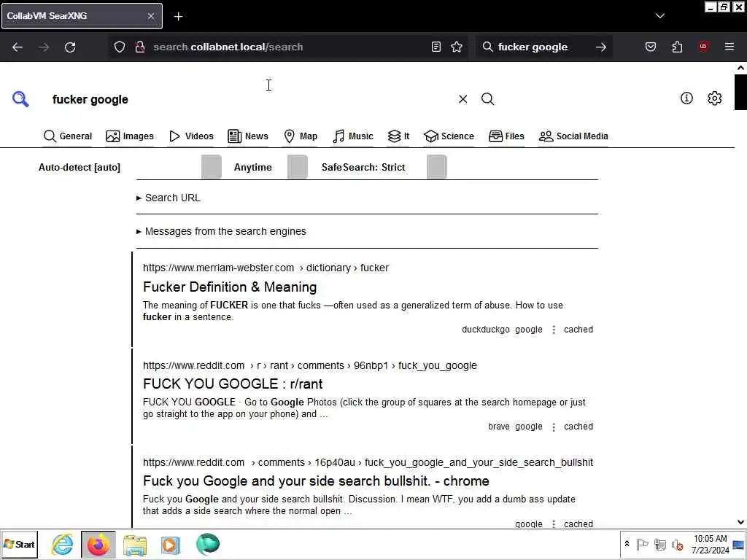Open SearXNG preferences gear icon
The width and height of the screenshot is (747, 560).
point(715,98)
